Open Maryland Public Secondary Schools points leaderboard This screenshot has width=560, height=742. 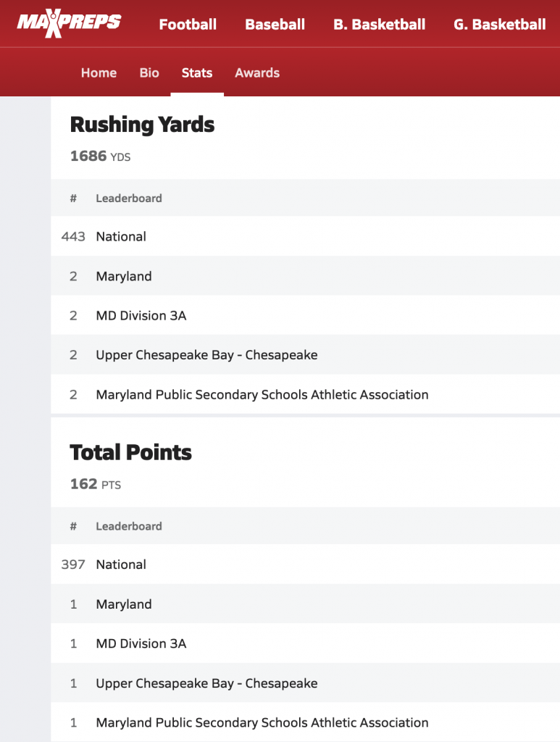coord(262,722)
